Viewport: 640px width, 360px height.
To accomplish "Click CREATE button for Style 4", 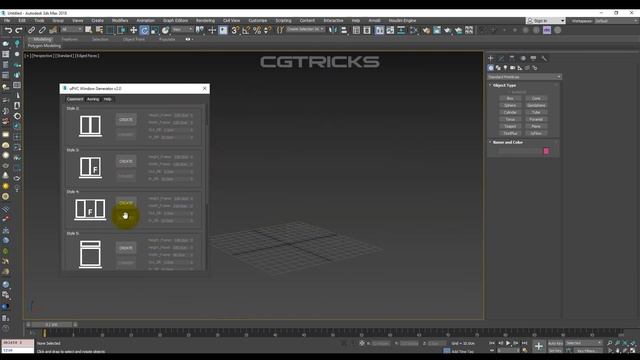I will [126, 203].
